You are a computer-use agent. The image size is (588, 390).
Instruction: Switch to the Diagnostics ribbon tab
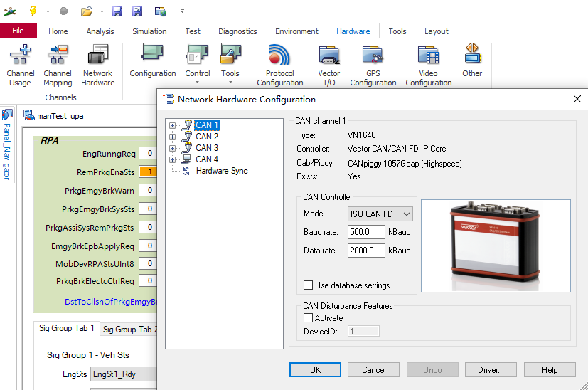(x=237, y=31)
